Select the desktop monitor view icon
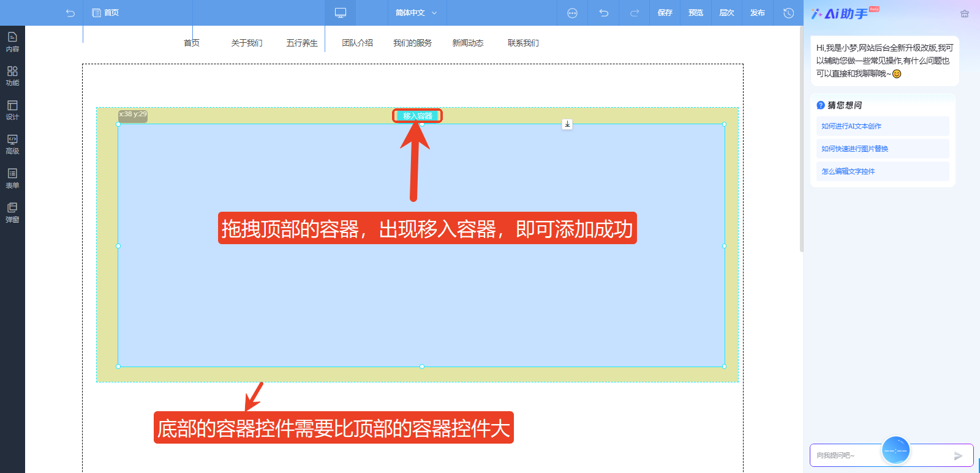This screenshot has height=473, width=980. (341, 13)
